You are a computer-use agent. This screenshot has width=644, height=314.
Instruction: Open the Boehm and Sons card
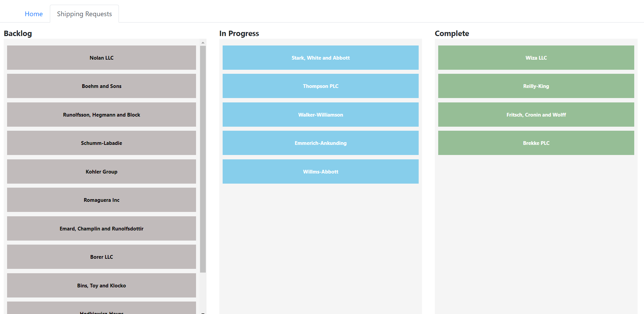click(x=101, y=86)
